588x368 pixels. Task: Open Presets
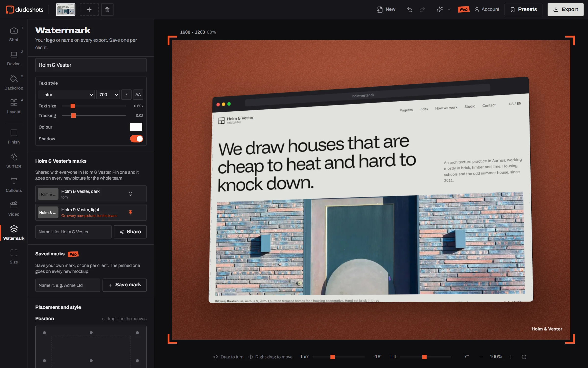coord(523,10)
